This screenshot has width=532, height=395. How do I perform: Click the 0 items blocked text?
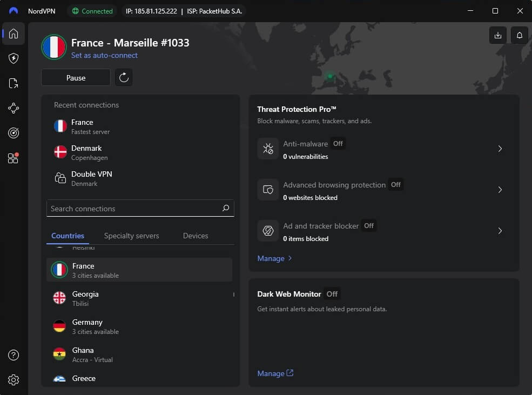306,238
